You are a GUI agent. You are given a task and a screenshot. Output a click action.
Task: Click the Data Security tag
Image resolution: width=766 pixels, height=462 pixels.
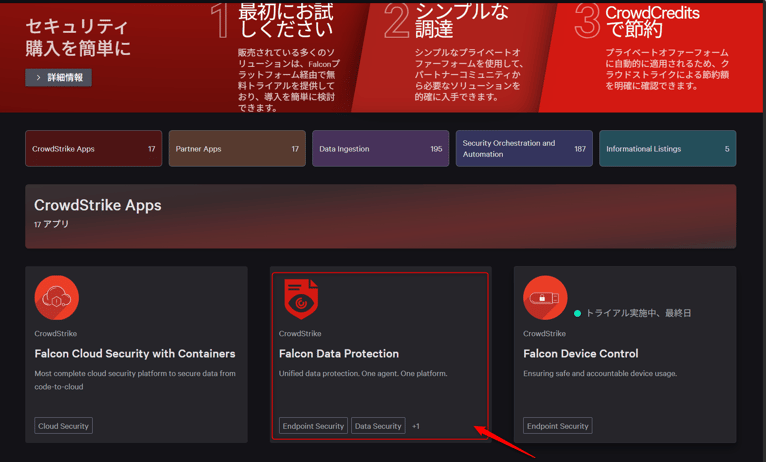click(378, 426)
